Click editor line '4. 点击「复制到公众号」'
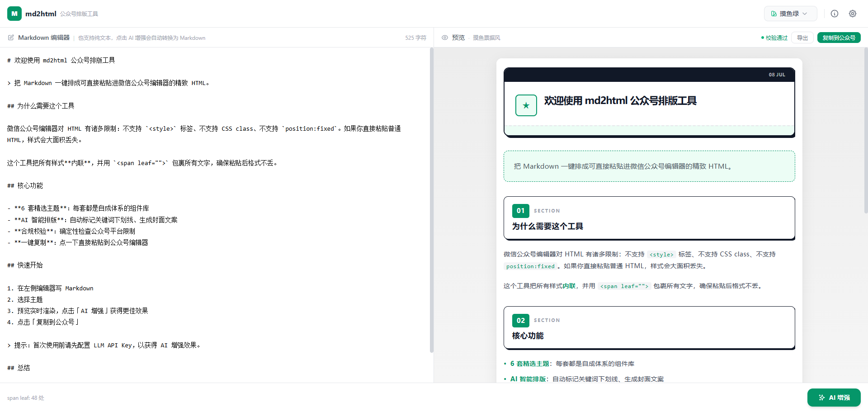This screenshot has height=412, width=868. (43, 322)
